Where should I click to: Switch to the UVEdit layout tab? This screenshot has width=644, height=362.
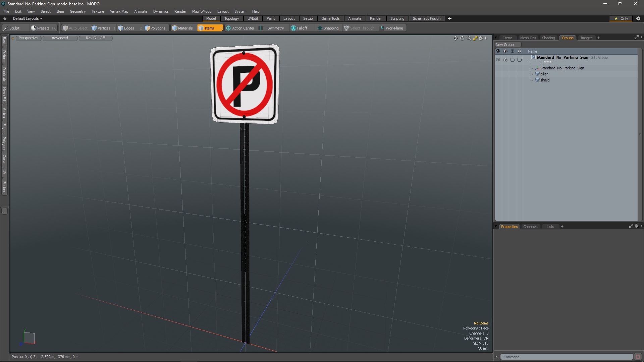[x=253, y=18]
